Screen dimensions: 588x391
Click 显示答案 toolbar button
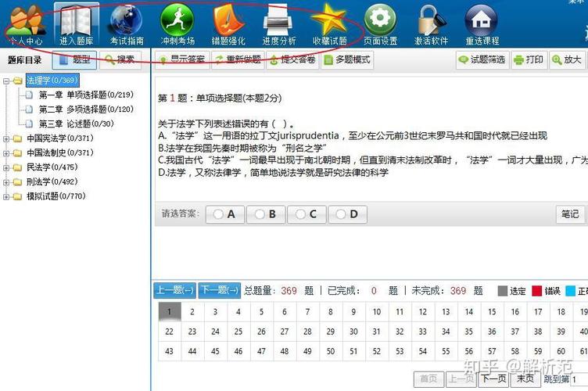pyautogui.click(x=182, y=60)
